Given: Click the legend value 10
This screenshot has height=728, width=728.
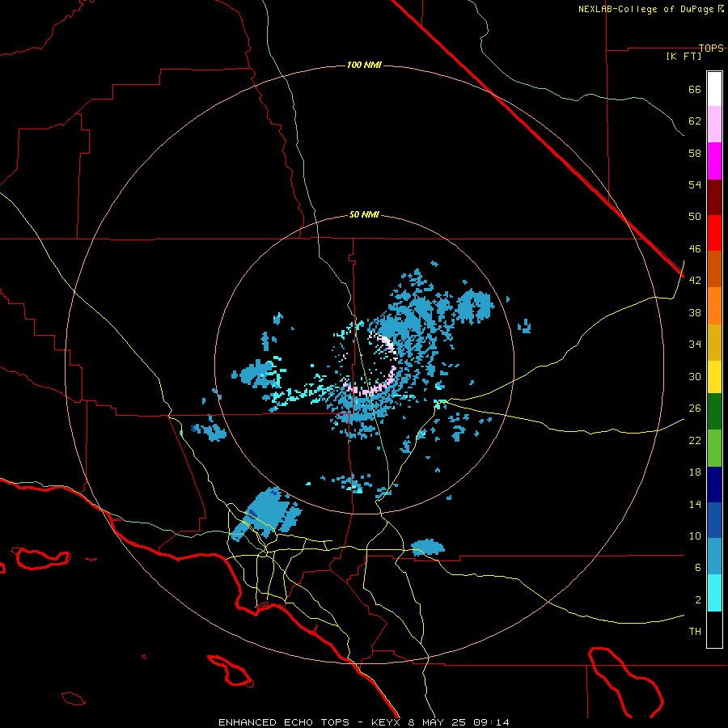Looking at the screenshot, I should point(695,535).
